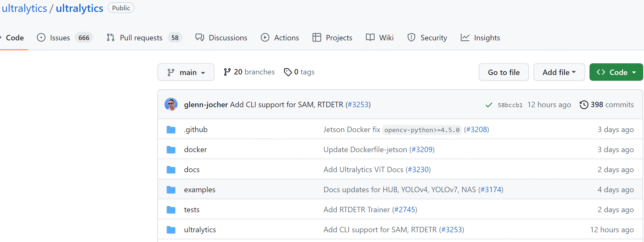644x242 pixels.
Task: Open the Wiki tab
Action: click(379, 38)
